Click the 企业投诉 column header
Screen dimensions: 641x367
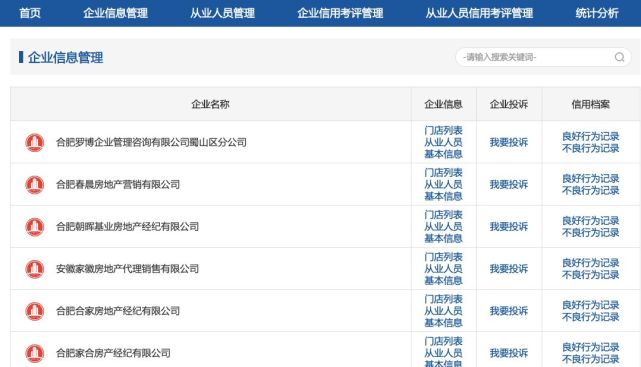pyautogui.click(x=509, y=104)
